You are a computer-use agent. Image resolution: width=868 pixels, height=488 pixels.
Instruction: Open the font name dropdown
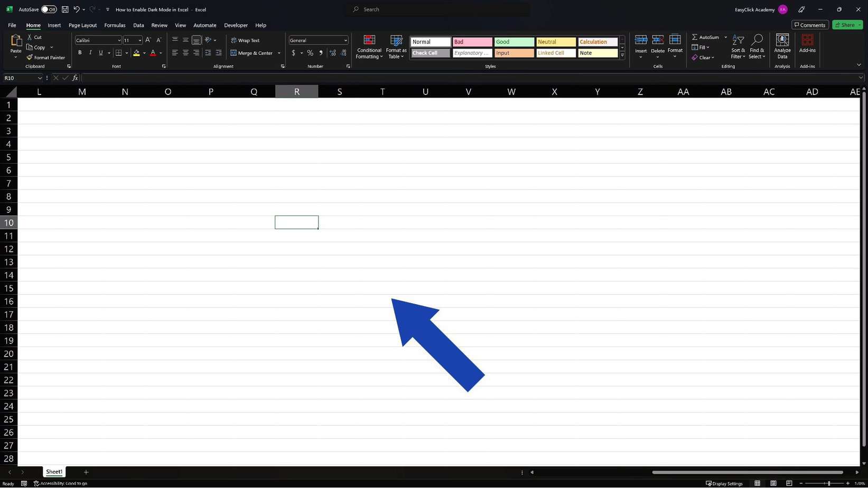point(119,40)
